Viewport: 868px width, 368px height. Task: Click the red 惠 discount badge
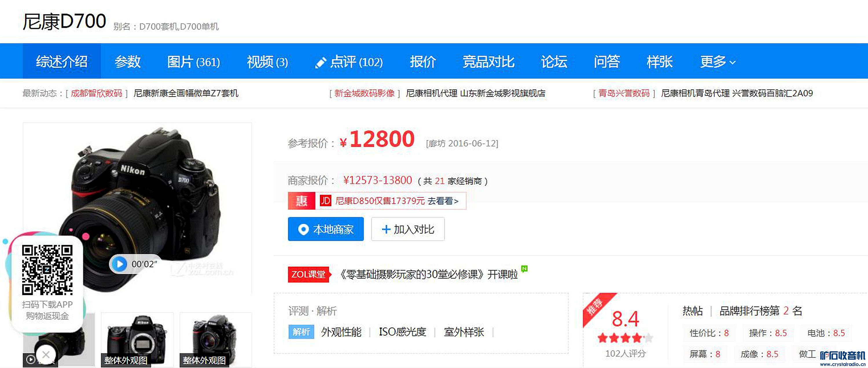point(301,201)
